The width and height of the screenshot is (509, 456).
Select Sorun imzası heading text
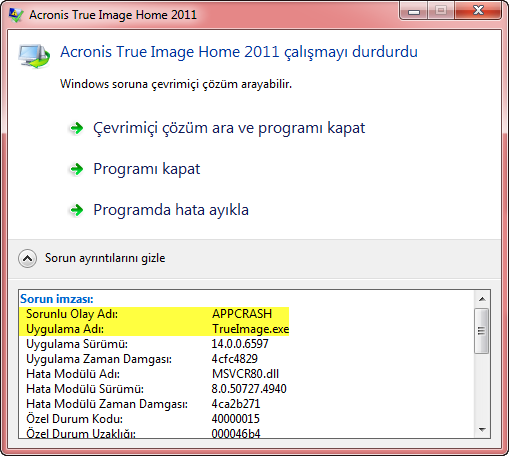click(x=57, y=299)
